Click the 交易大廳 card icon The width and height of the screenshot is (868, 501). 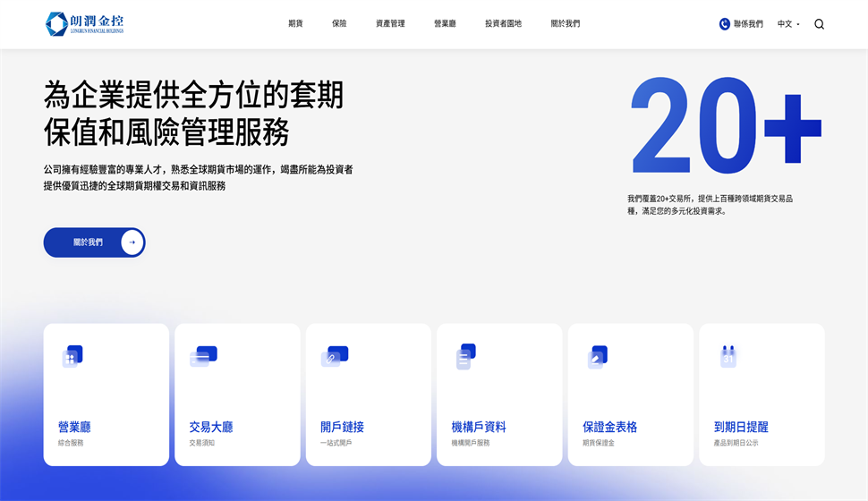tap(203, 356)
